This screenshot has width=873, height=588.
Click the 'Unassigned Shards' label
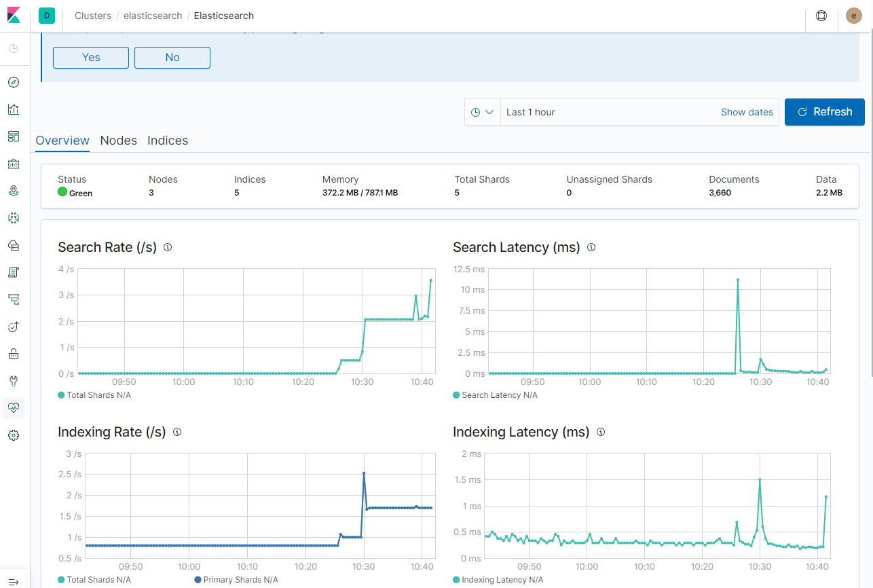click(609, 179)
